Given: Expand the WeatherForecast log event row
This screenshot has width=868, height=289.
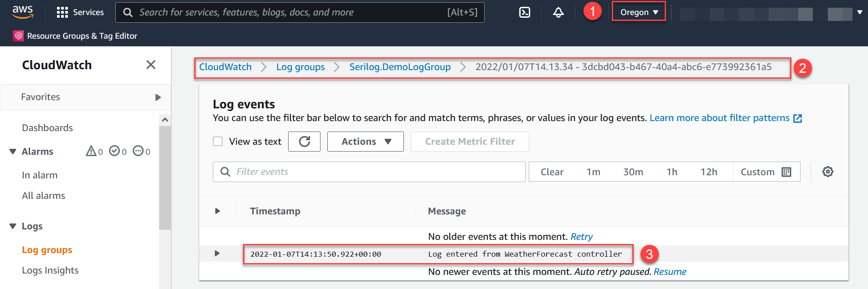Looking at the screenshot, I should pos(217,254).
